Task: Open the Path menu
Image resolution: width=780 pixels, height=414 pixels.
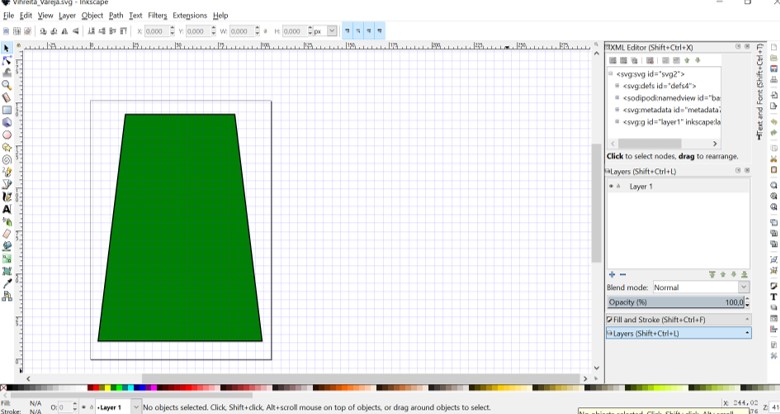Action: tap(116, 15)
